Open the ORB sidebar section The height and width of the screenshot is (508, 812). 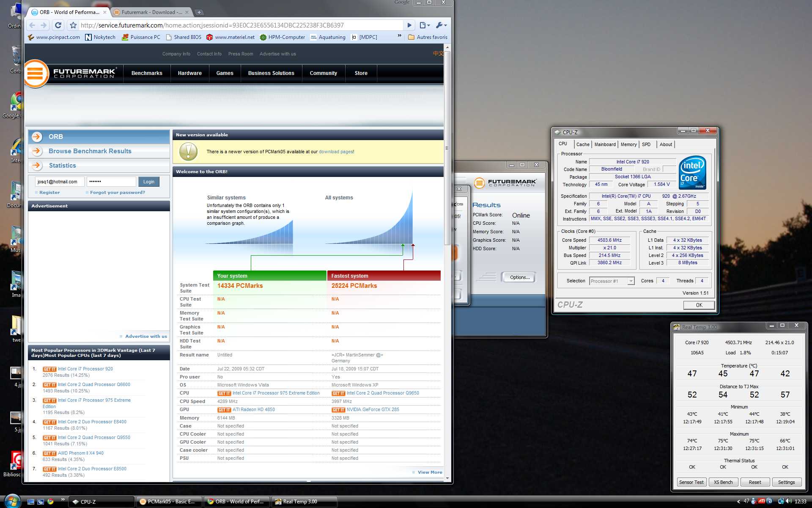tap(99, 137)
